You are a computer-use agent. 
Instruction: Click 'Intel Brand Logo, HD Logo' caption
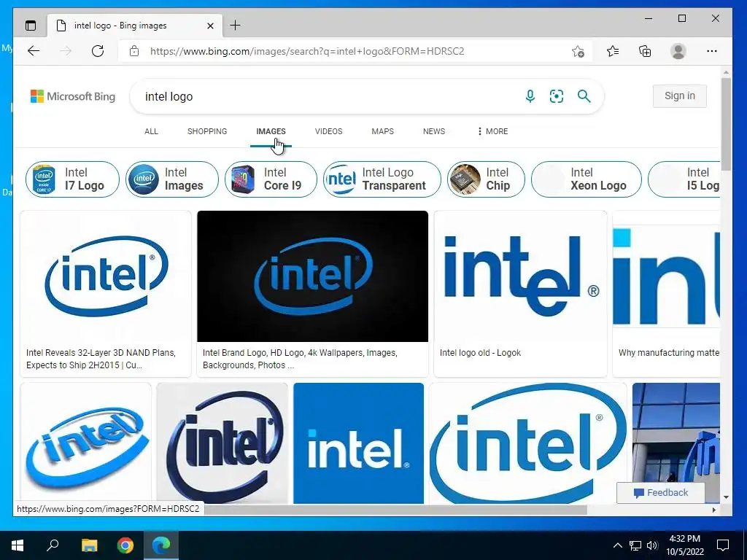pos(300,359)
